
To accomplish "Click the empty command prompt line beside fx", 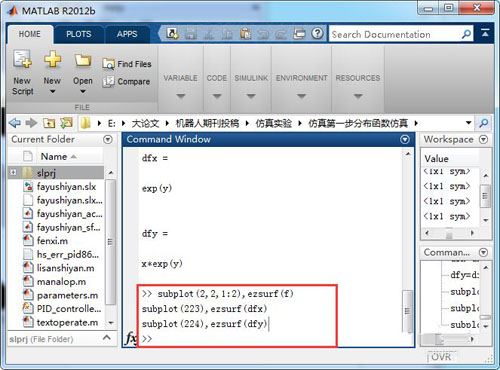I will point(237,339).
